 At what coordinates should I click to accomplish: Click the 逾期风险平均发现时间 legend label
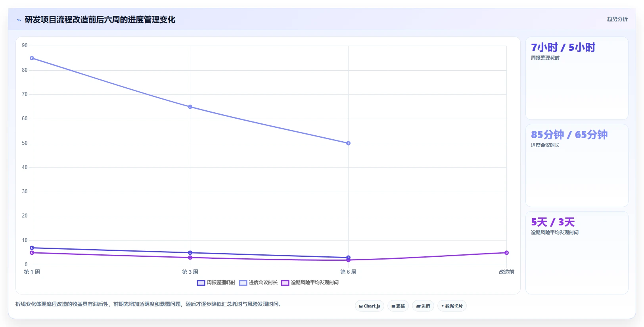tap(315, 283)
